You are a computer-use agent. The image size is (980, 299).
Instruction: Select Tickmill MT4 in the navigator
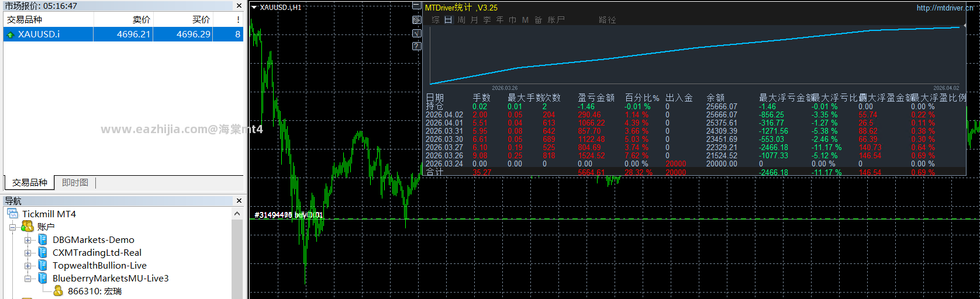pos(49,214)
